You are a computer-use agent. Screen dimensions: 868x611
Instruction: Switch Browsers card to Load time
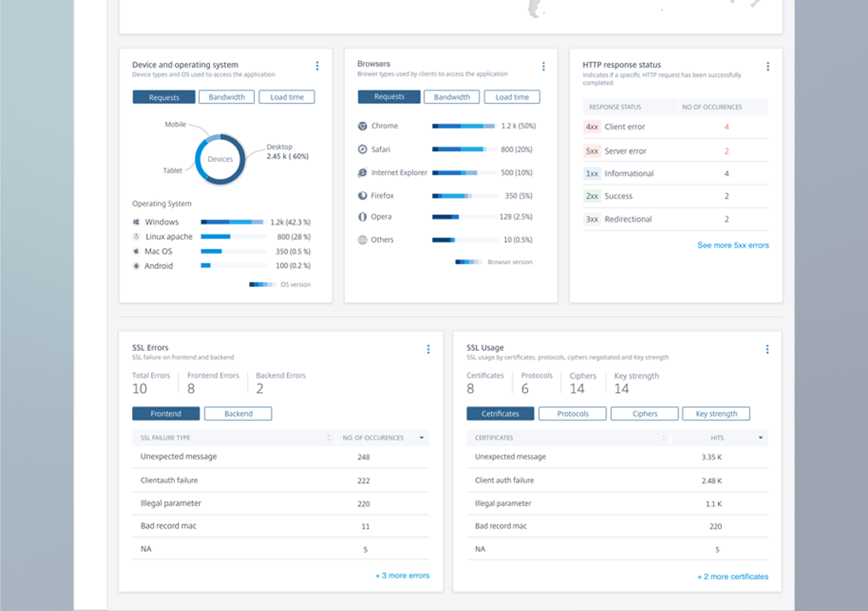[x=512, y=97]
